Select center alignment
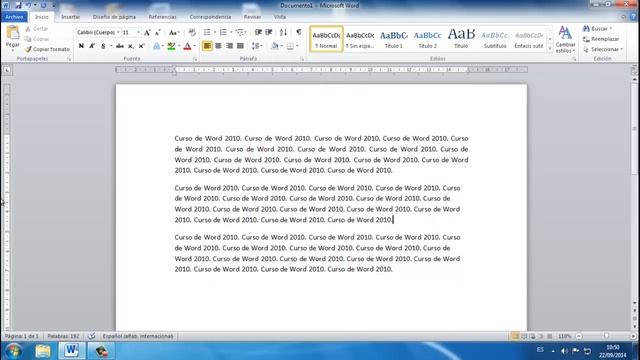 pos(218,46)
